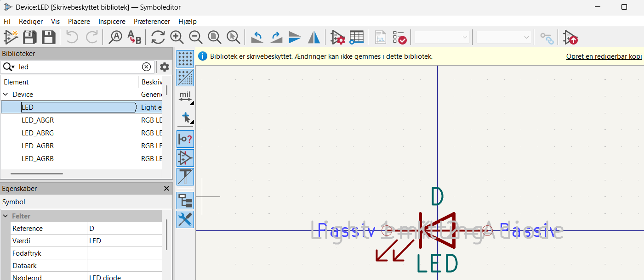Select LED_AGRB in the library tree

[x=38, y=159]
